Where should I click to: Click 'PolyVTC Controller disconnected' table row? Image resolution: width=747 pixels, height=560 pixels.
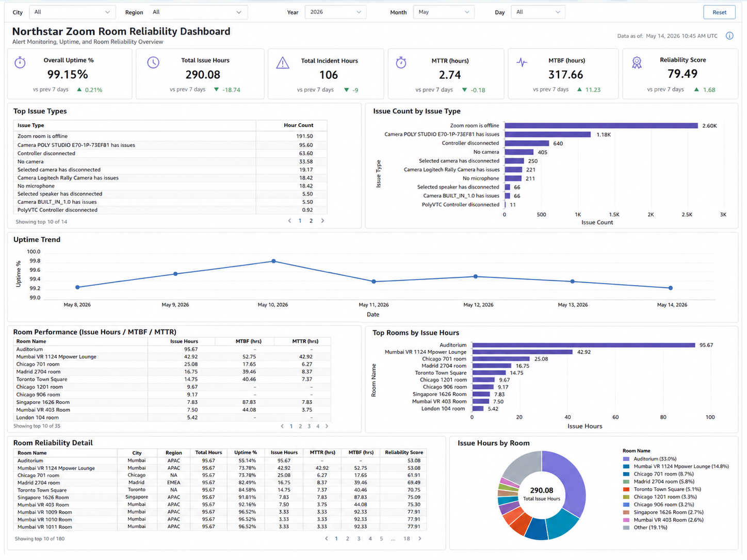coord(170,210)
